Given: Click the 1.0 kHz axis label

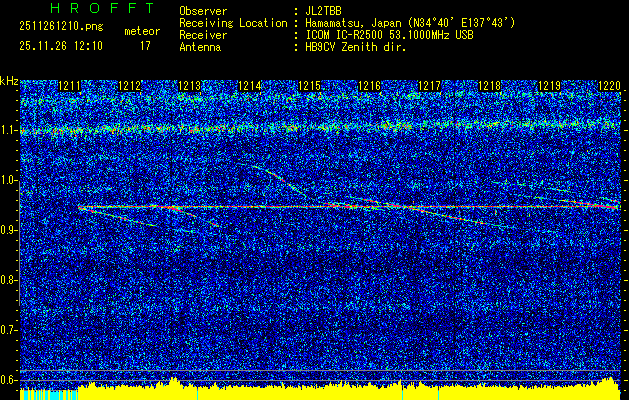Looking at the screenshot, I should (9, 180).
